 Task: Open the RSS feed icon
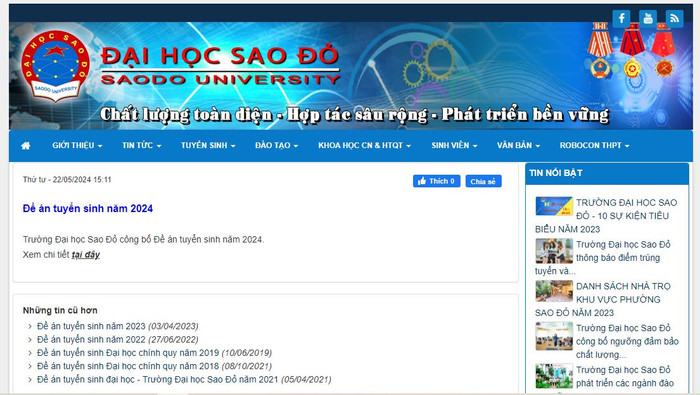[675, 19]
